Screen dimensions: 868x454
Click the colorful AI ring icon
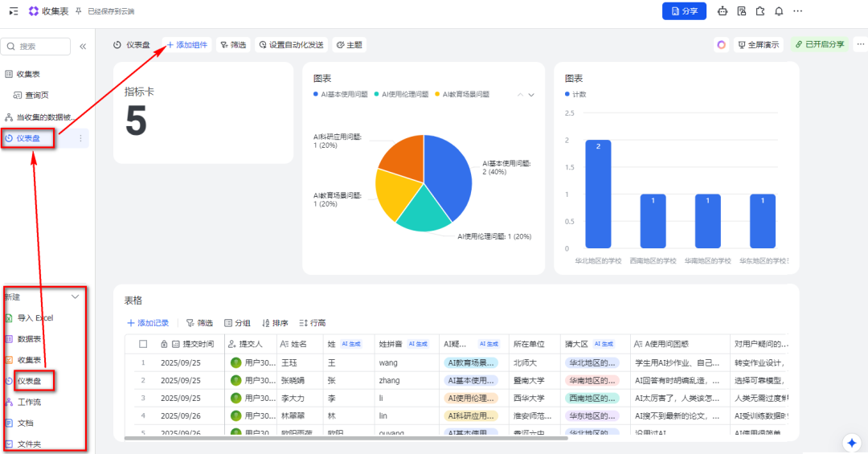point(721,45)
